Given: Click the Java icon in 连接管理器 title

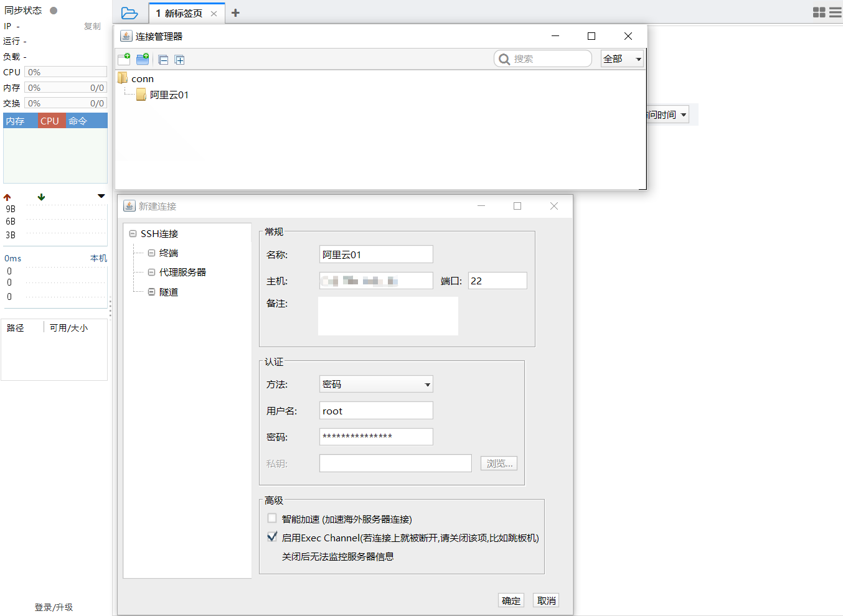Looking at the screenshot, I should (126, 36).
